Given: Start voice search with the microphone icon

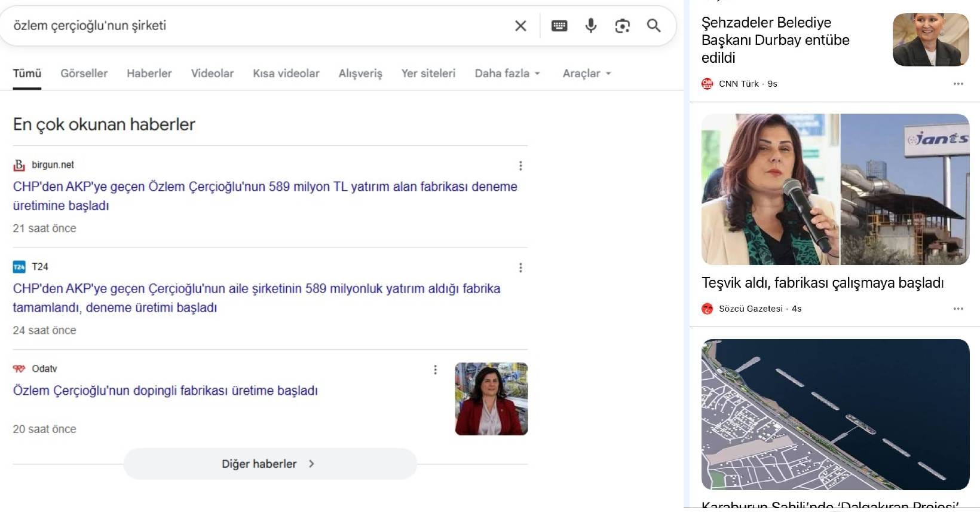Looking at the screenshot, I should click(x=591, y=26).
